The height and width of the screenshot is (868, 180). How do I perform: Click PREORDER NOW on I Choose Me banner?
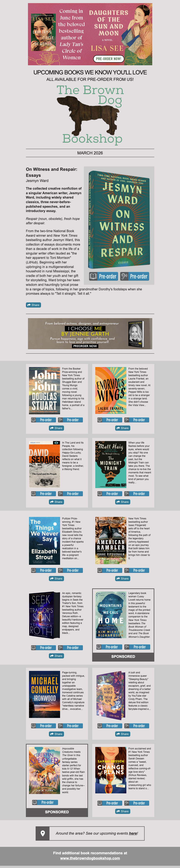click(85, 346)
